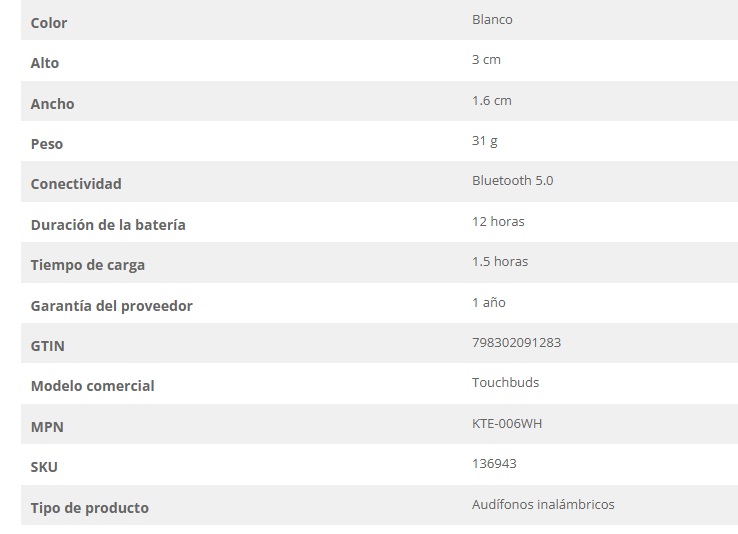Click the Color row label
Screen dimensions: 738x534
(49, 22)
